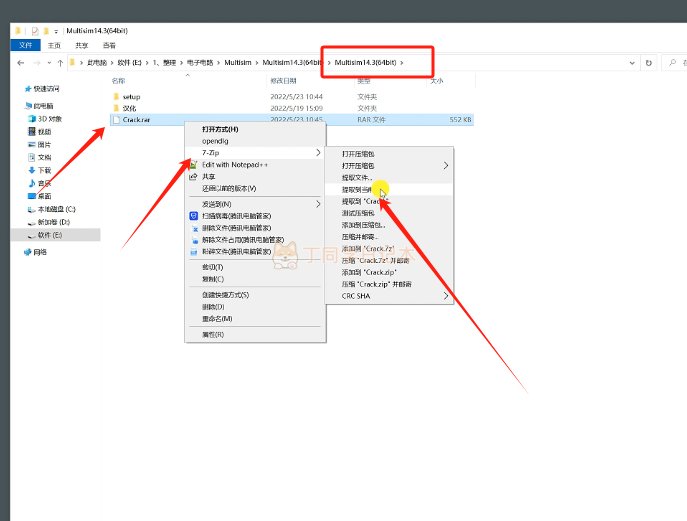687x521 pixels.
Task: Click the share icon beside 共享 menu entry
Action: [x=193, y=177]
